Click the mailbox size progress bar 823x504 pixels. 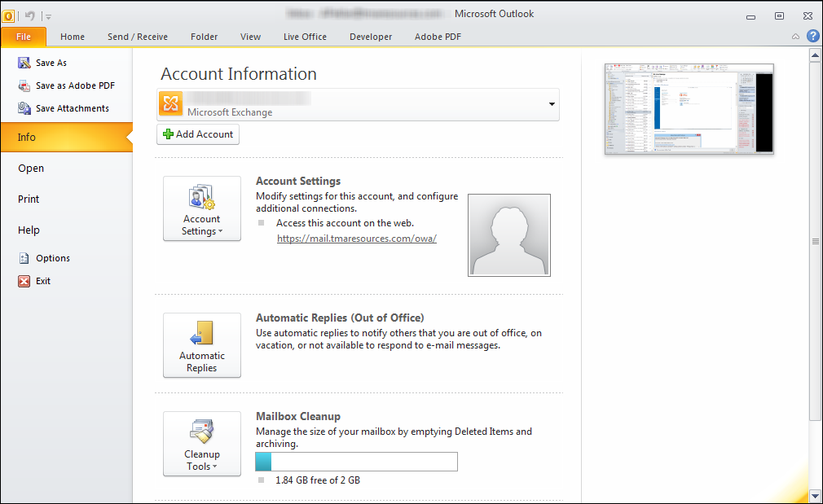[356, 462]
